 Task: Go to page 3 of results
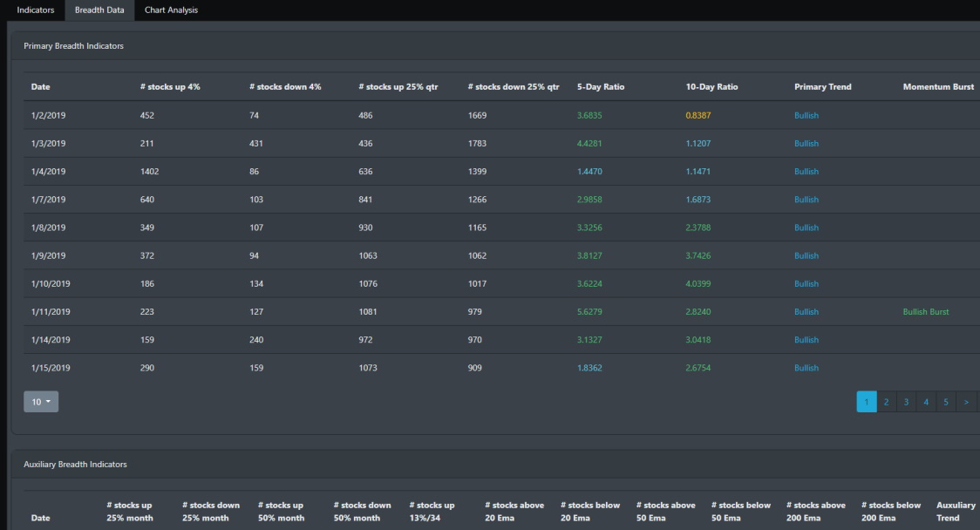pos(906,402)
